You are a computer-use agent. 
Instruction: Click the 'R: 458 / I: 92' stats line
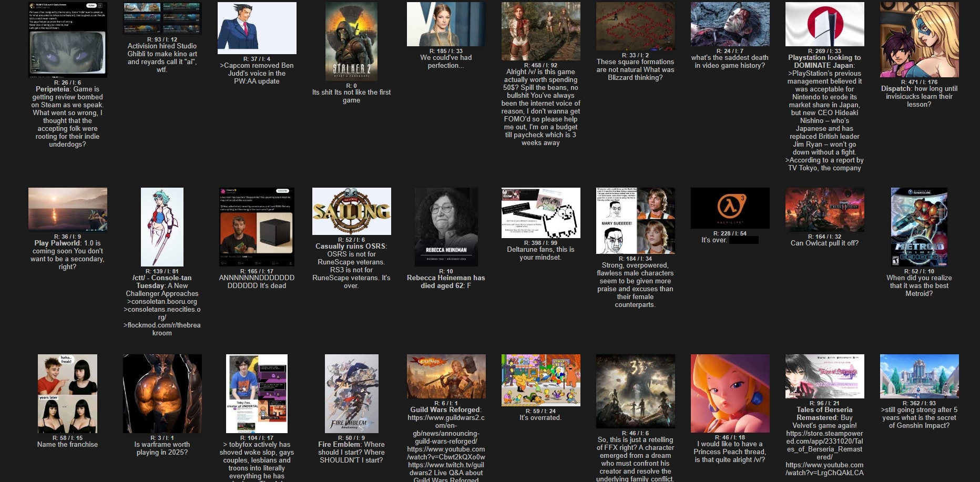pos(541,65)
